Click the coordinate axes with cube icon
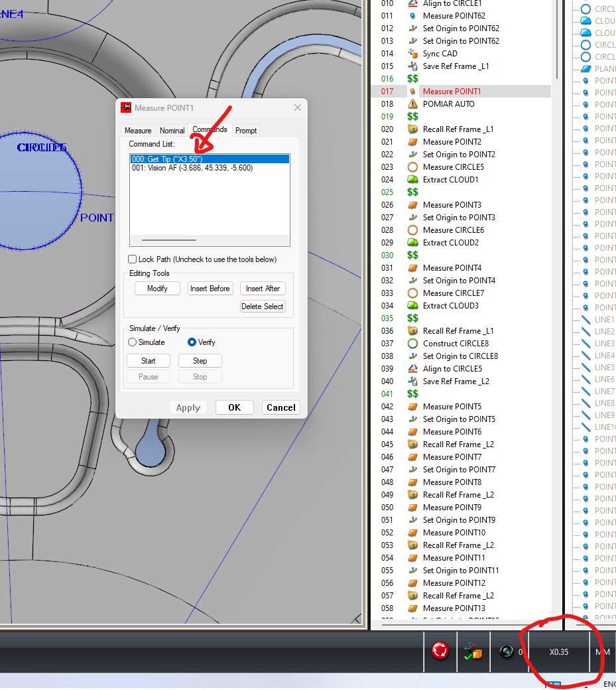 (x=473, y=652)
